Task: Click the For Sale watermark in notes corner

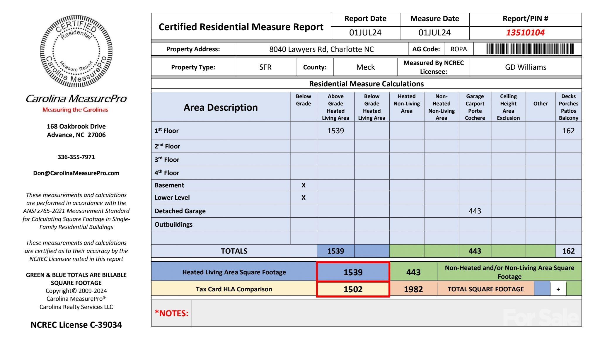Action: pyautogui.click(x=541, y=317)
